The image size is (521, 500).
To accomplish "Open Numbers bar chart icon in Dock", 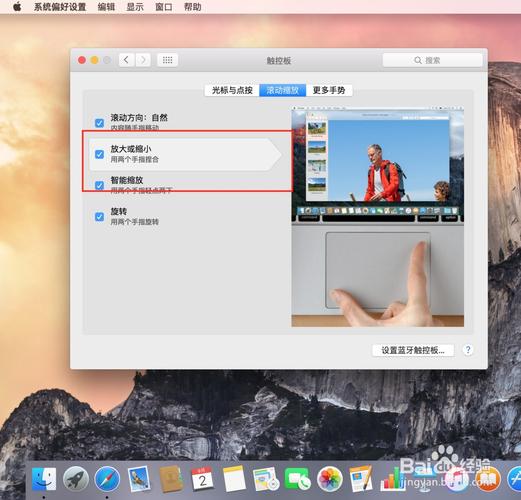I will [393, 479].
